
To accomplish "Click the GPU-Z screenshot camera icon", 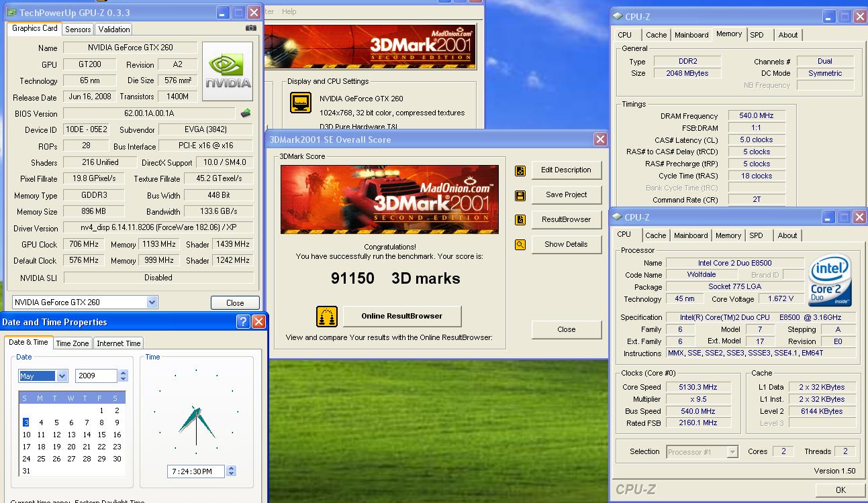I will 250,28.
